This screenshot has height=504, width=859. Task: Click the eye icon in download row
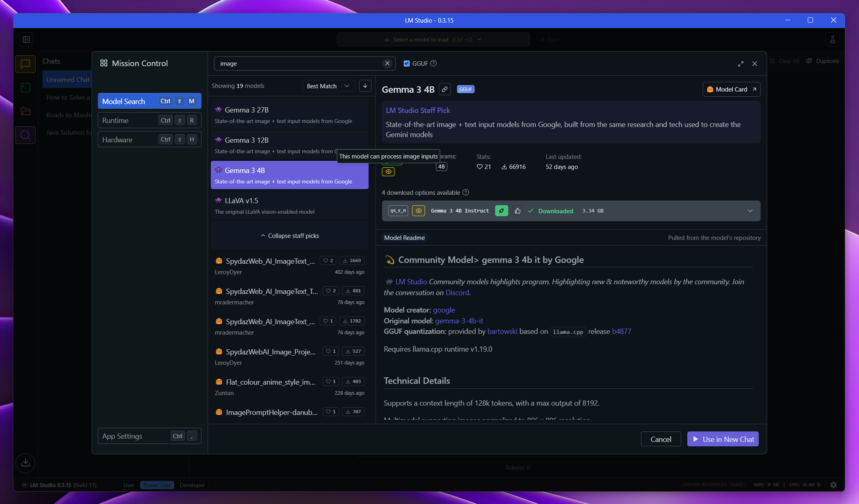[418, 211]
